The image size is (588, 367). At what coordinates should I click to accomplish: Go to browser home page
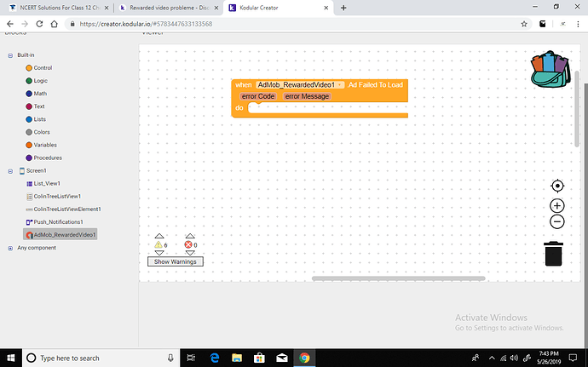click(54, 24)
